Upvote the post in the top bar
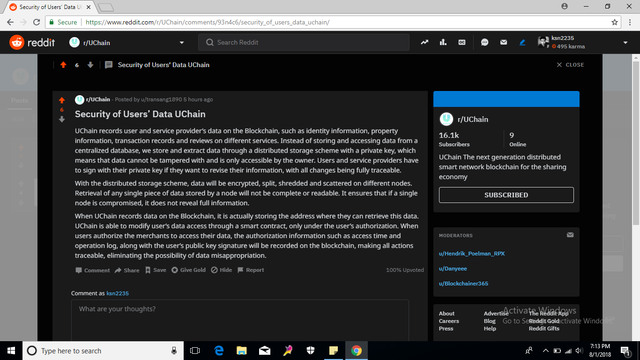Viewport: 640px width, 360px height. 63,65
